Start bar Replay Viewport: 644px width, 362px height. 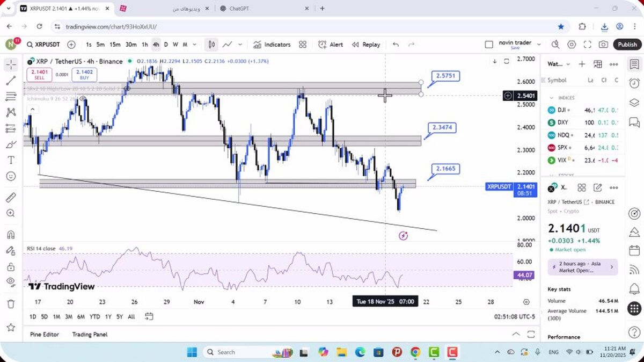point(365,45)
